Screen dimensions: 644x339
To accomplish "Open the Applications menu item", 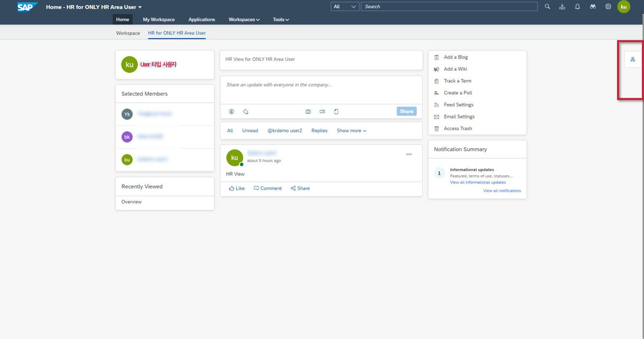I will tap(202, 19).
